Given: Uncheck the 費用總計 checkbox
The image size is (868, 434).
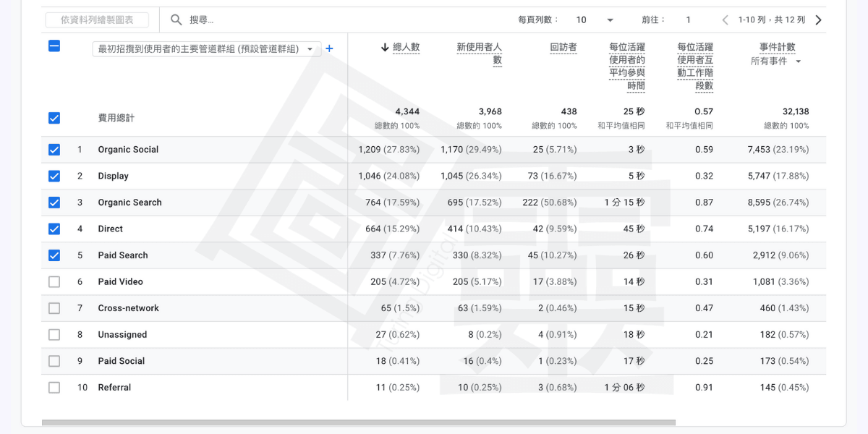Looking at the screenshot, I should click(x=54, y=118).
